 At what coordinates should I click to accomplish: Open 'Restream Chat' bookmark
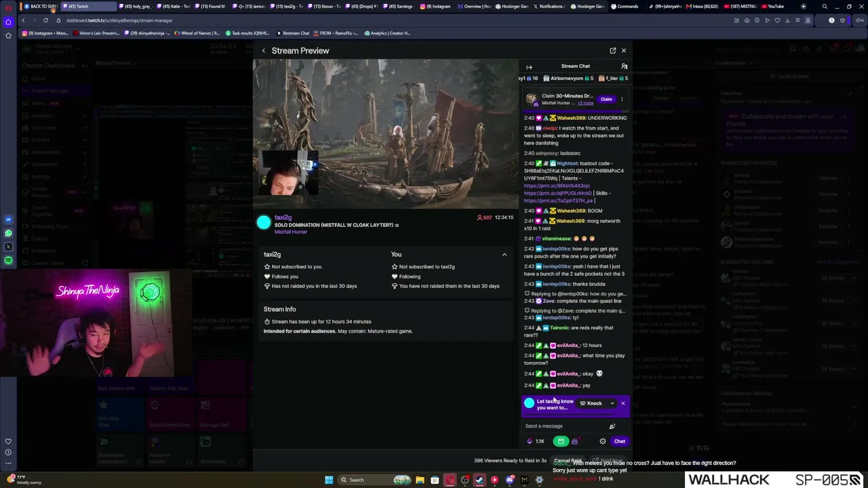tap(292, 33)
